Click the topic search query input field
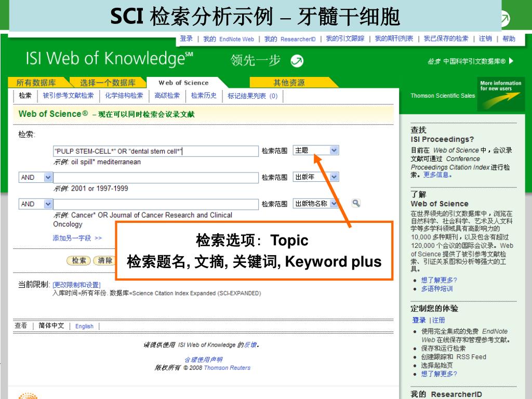Screen dimensions: 532x399 coord(156,151)
